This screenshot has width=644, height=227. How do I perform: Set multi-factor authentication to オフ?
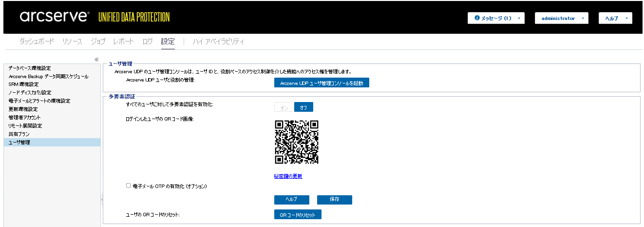pyautogui.click(x=303, y=107)
